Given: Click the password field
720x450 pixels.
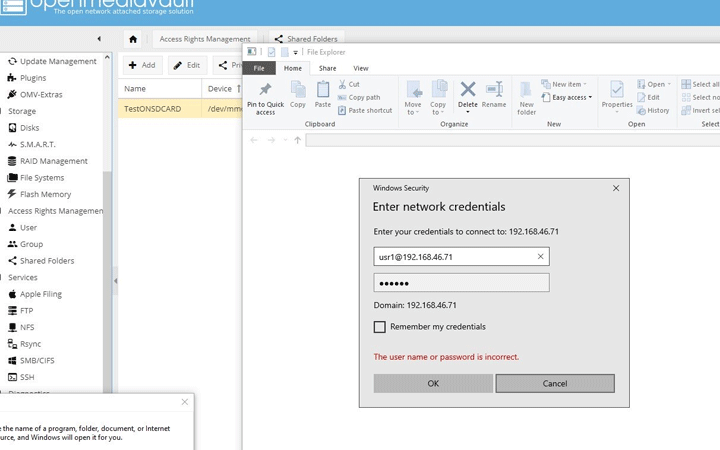Looking at the screenshot, I should pyautogui.click(x=461, y=283).
